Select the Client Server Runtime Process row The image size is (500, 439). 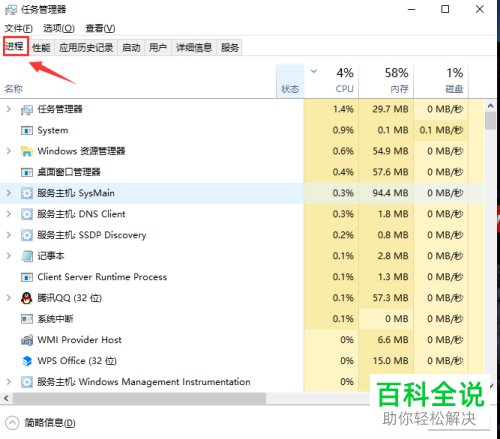click(242, 277)
